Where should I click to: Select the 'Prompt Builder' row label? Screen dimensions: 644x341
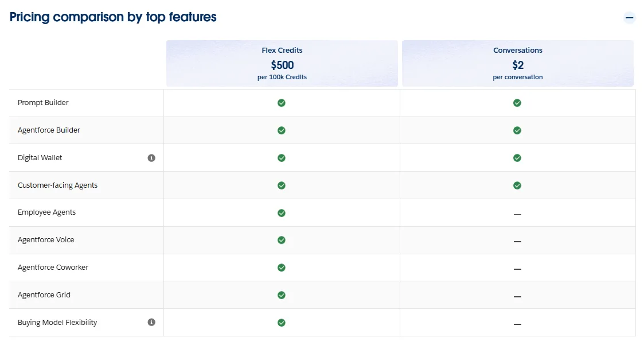pyautogui.click(x=43, y=102)
